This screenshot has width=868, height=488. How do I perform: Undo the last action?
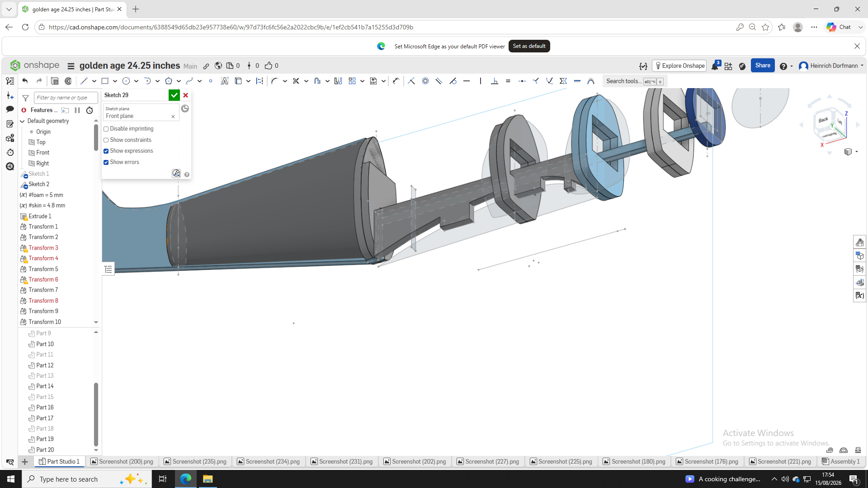25,81
